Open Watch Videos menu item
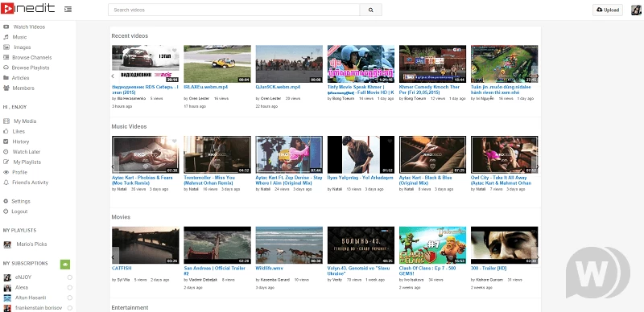The image size is (644, 312). tap(29, 27)
